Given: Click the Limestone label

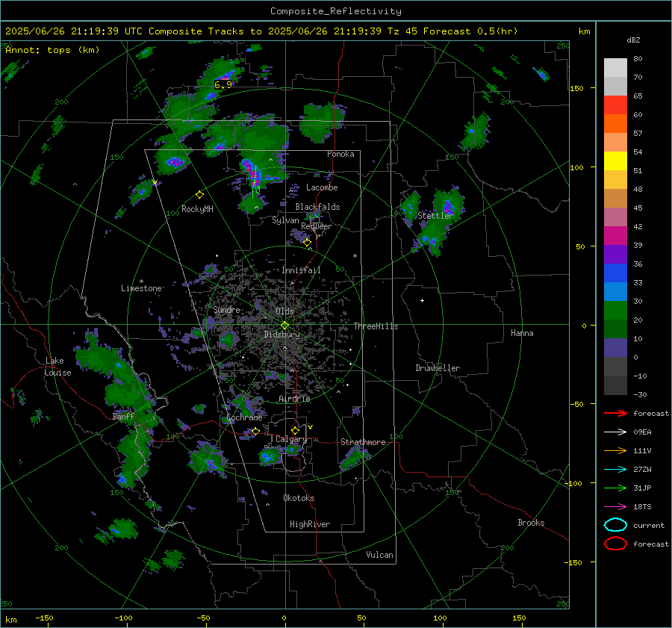Looking at the screenshot, I should click(141, 288).
